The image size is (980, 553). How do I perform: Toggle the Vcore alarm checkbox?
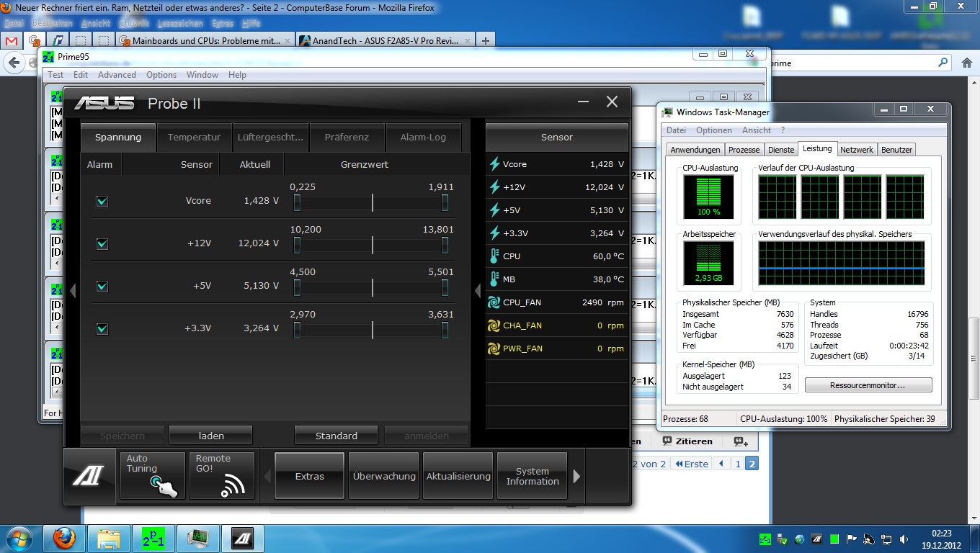[102, 202]
